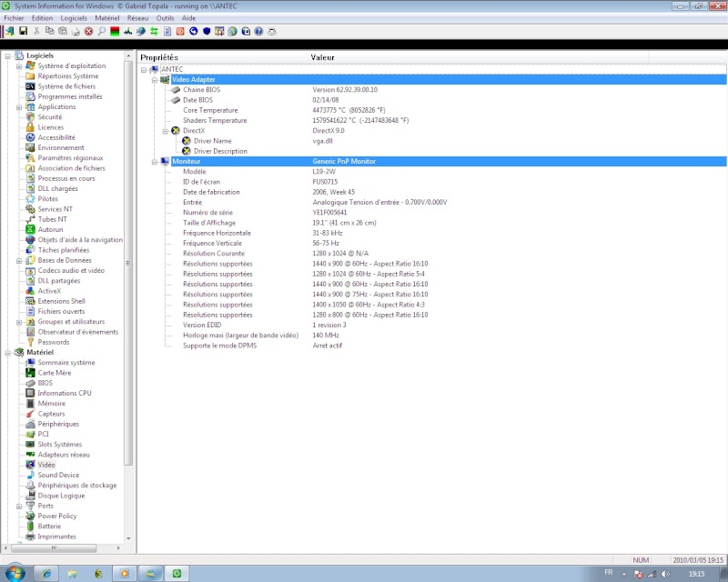Click the tree panel vertical scrollbar
The width and height of the screenshot is (728, 582).
pos(128,263)
